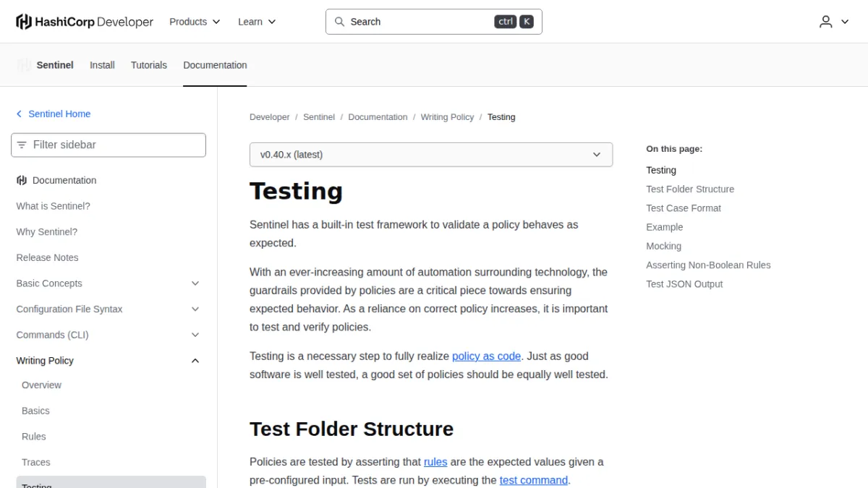Jump to Asserting Non-Boolean Rules section
Viewport: 868px width, 488px height.
(709, 265)
